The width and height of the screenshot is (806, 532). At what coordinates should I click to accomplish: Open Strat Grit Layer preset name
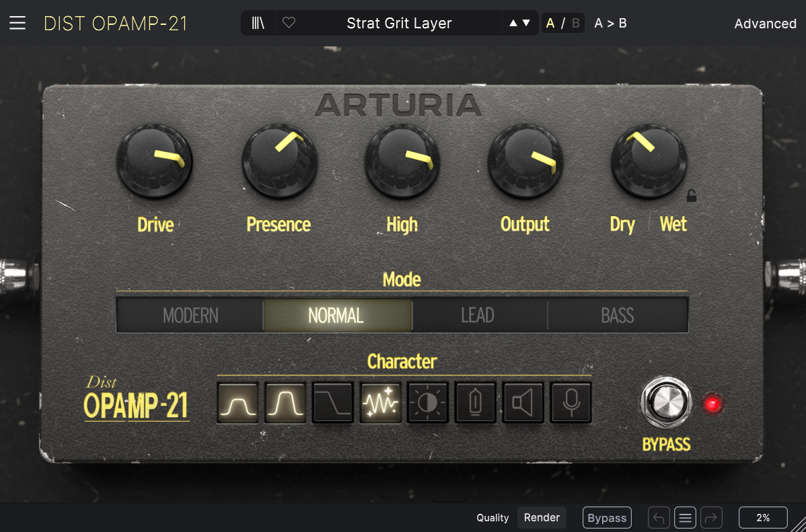click(x=399, y=23)
